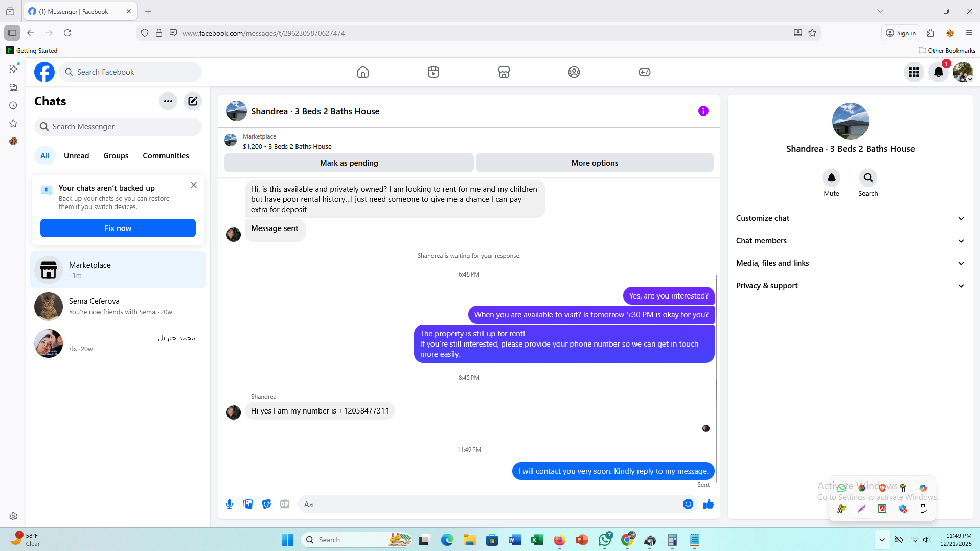
Task: Show Unread chats
Action: coord(77,156)
